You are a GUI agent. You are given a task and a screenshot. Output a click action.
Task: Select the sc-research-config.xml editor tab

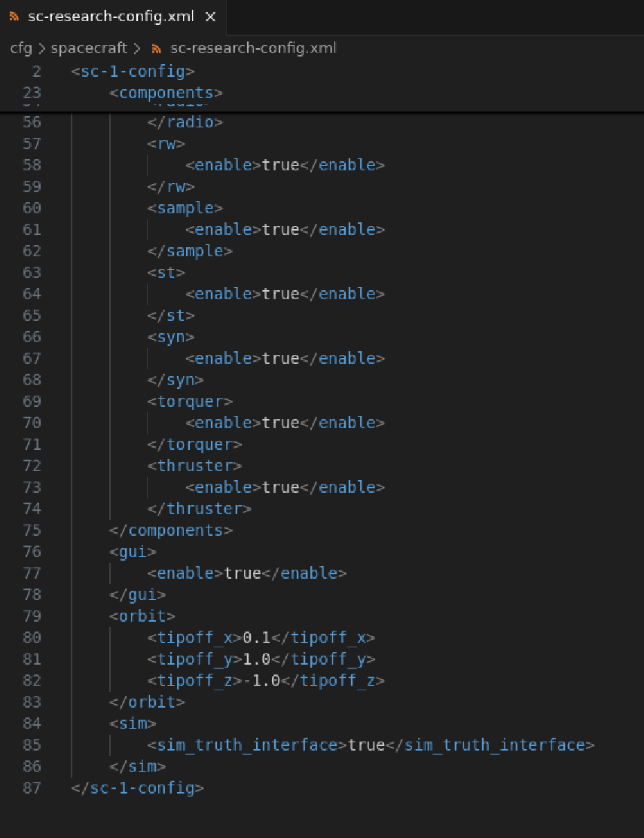click(x=113, y=17)
